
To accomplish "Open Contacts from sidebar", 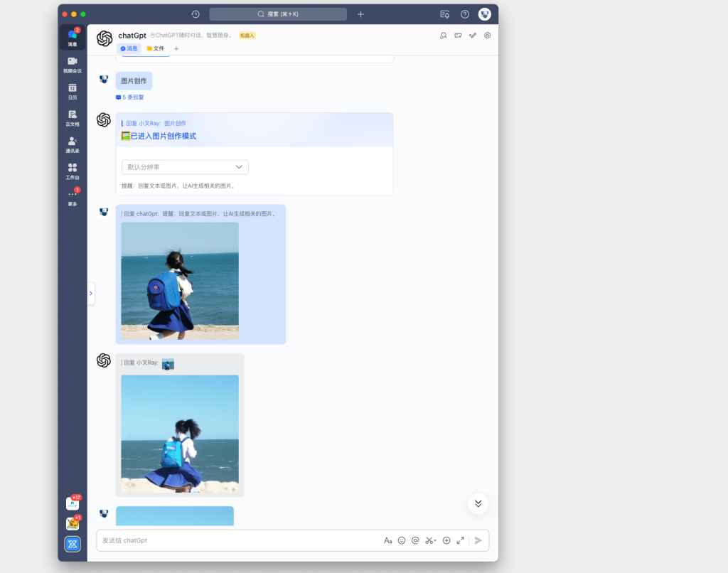I will point(73,144).
